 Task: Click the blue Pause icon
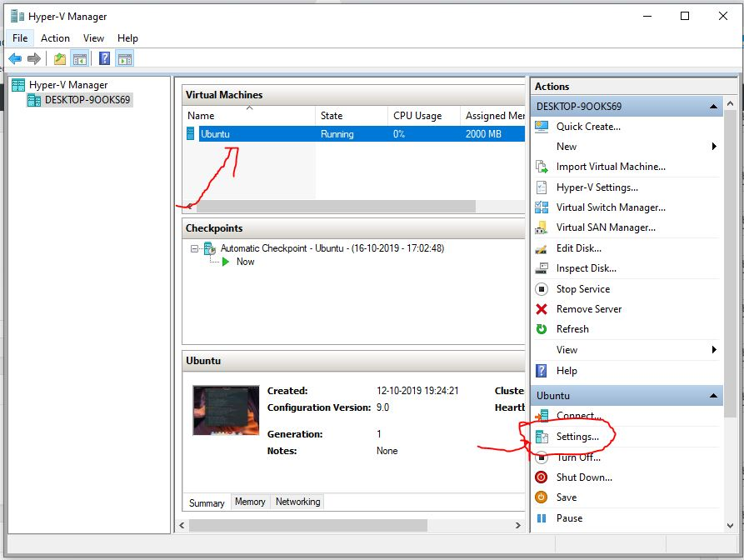pyautogui.click(x=542, y=518)
